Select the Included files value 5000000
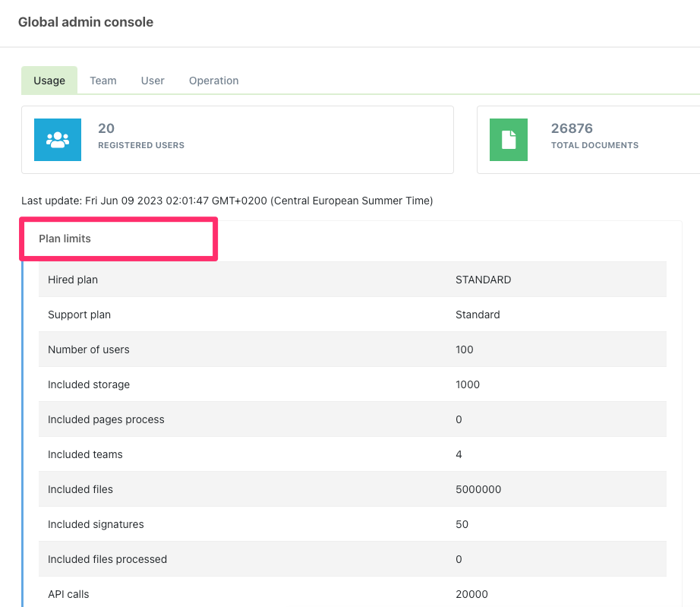 pyautogui.click(x=478, y=489)
